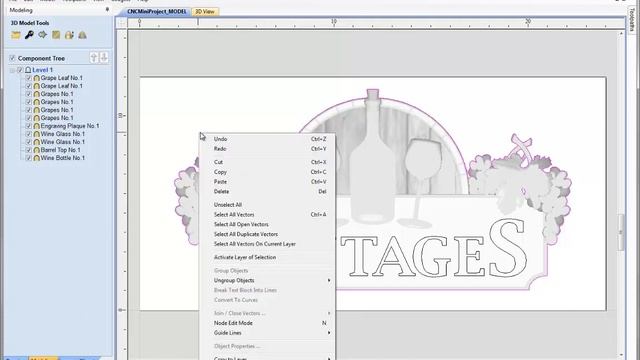This screenshot has height=360, width=640.
Task: Click the arch icon beside Engraving Plaque No.1
Action: point(36,126)
